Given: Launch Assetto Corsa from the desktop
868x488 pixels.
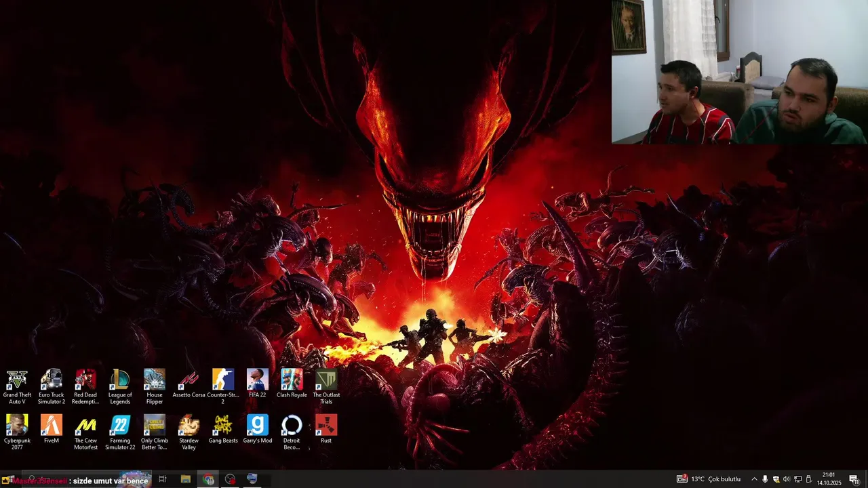Looking at the screenshot, I should [189, 384].
